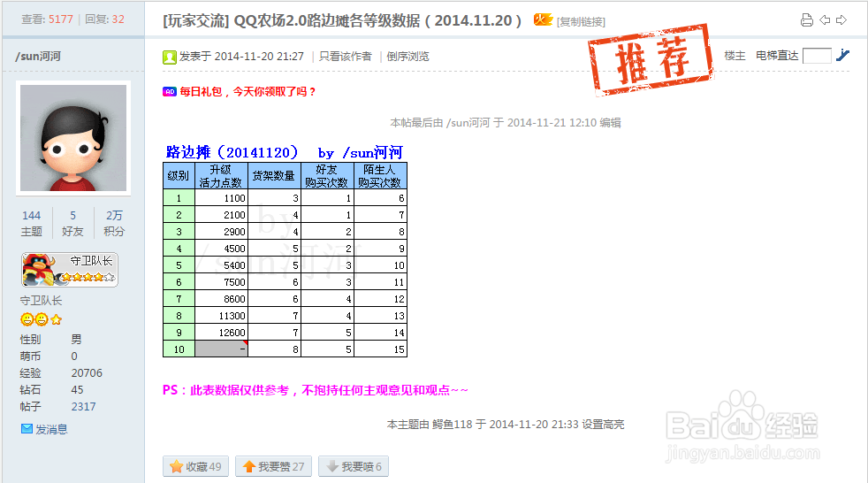
Task: Click the 守卫队长 rank text link
Action: [41, 300]
